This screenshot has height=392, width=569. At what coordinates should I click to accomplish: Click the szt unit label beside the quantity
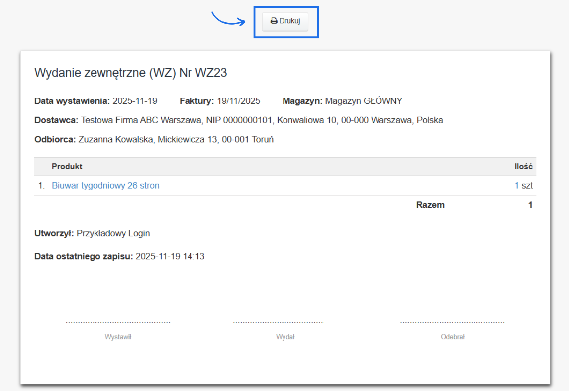527,185
